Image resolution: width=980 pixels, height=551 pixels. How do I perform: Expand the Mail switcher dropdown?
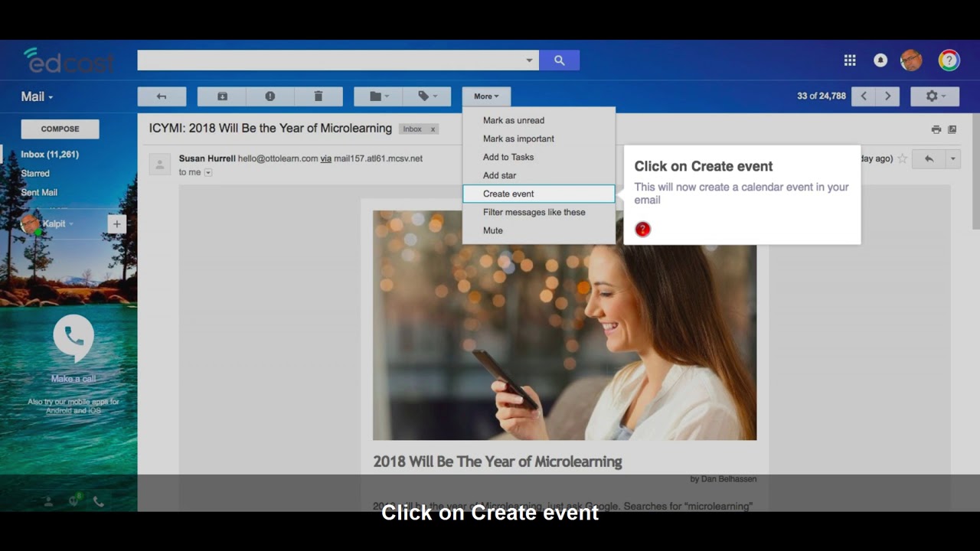[37, 96]
